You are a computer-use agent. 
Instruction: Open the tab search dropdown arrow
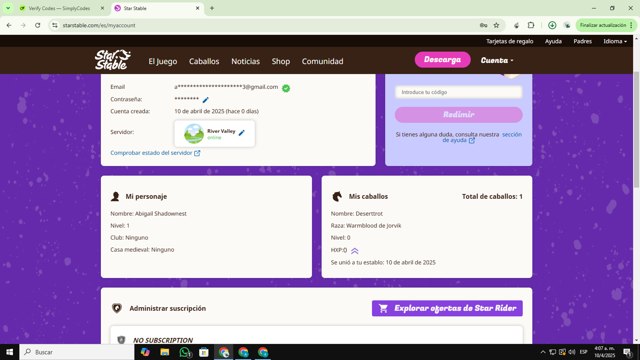click(8, 8)
